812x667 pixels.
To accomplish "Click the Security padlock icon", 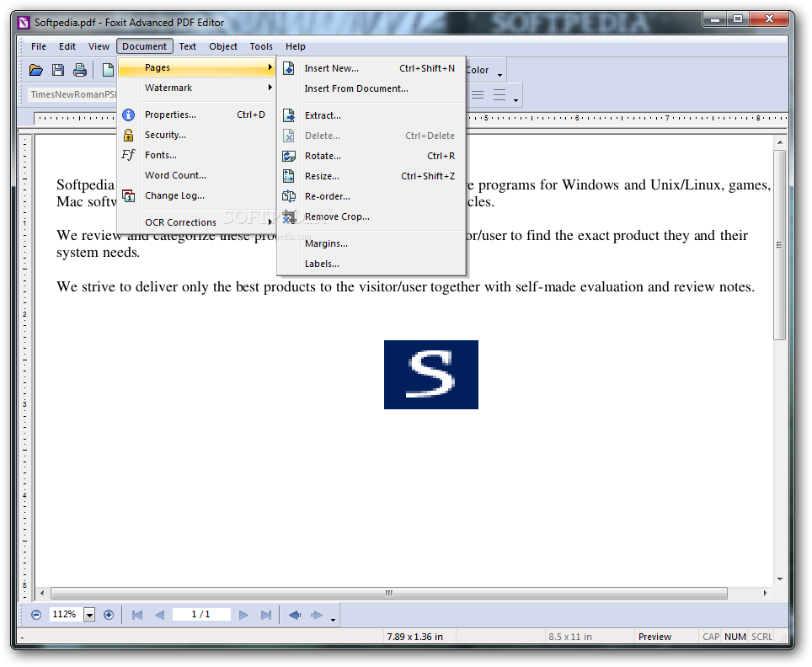I will [x=128, y=135].
